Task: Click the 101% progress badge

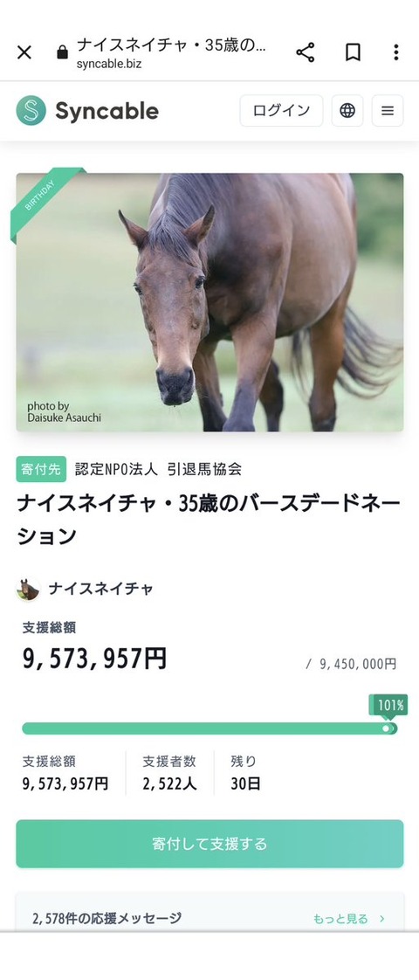Action: pos(391,706)
